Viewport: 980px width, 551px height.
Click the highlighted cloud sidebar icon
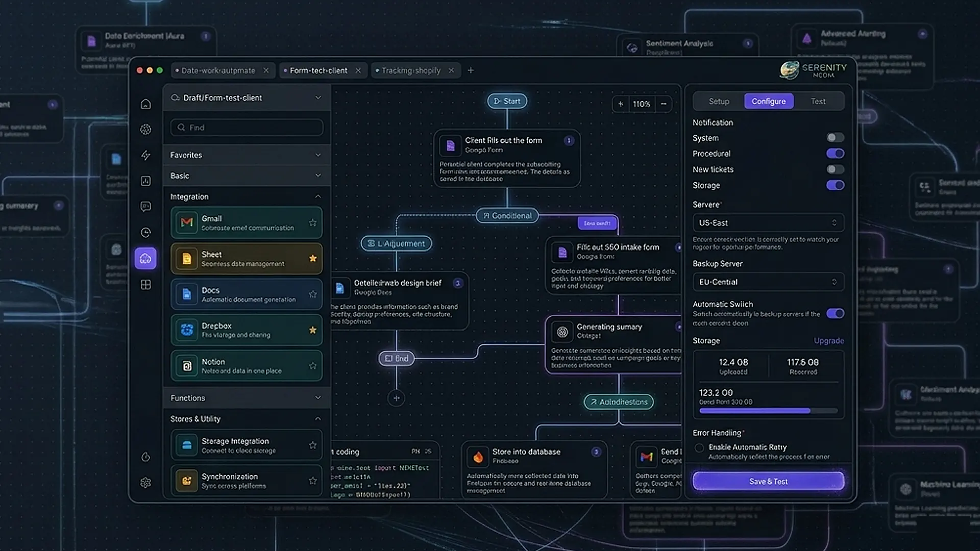click(x=145, y=259)
